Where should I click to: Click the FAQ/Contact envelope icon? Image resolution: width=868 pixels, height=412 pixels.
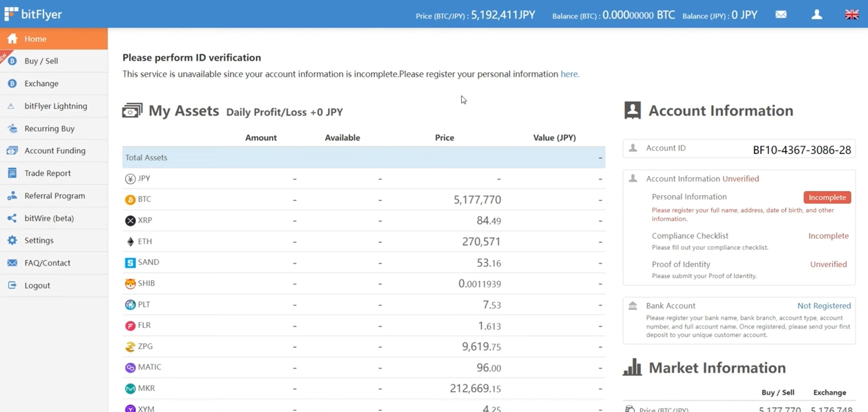[12, 263]
